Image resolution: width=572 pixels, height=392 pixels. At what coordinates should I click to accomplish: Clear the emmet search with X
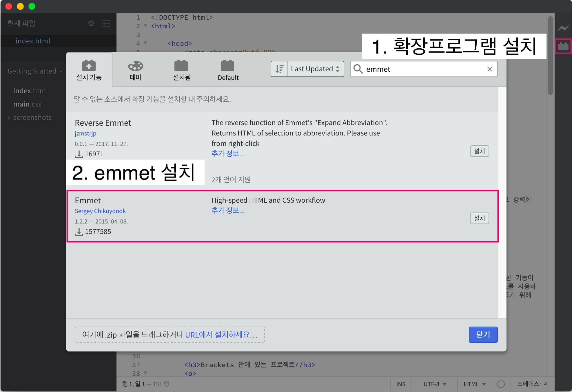coord(489,69)
